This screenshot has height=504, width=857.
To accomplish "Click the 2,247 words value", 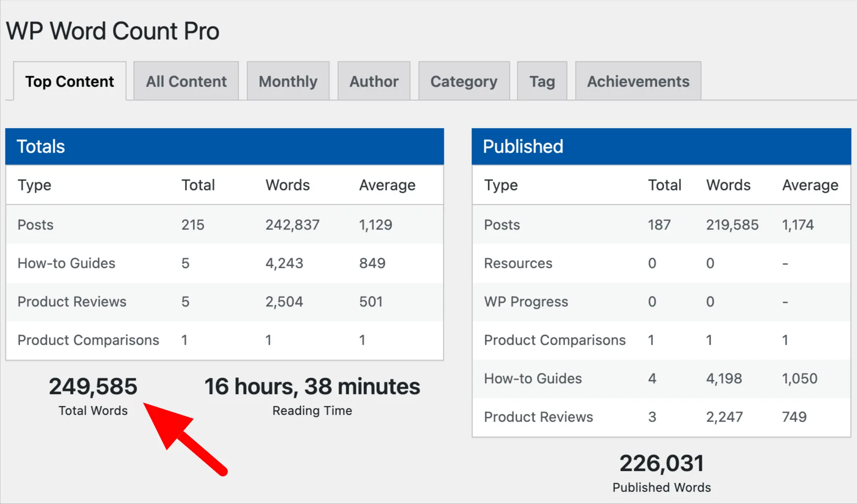I will point(724,417).
